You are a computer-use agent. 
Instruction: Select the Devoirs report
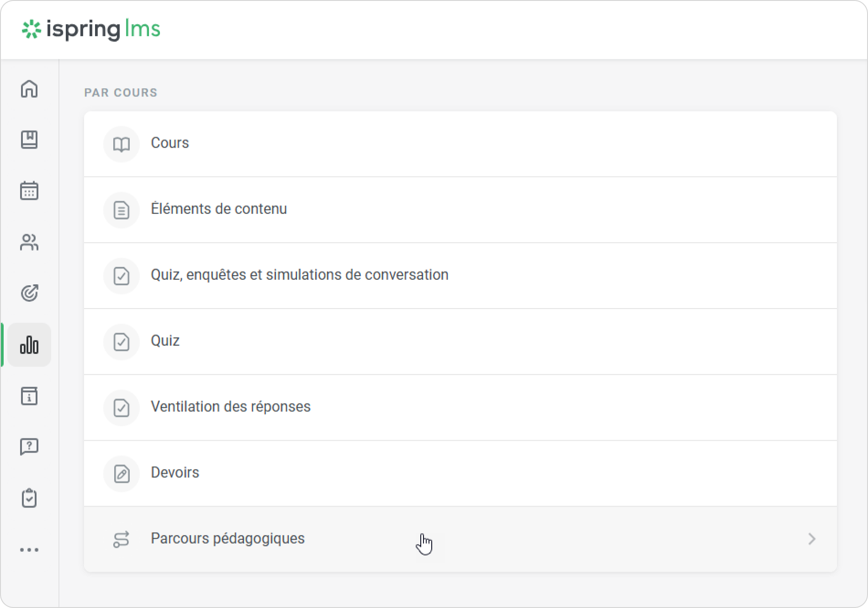pyautogui.click(x=175, y=472)
